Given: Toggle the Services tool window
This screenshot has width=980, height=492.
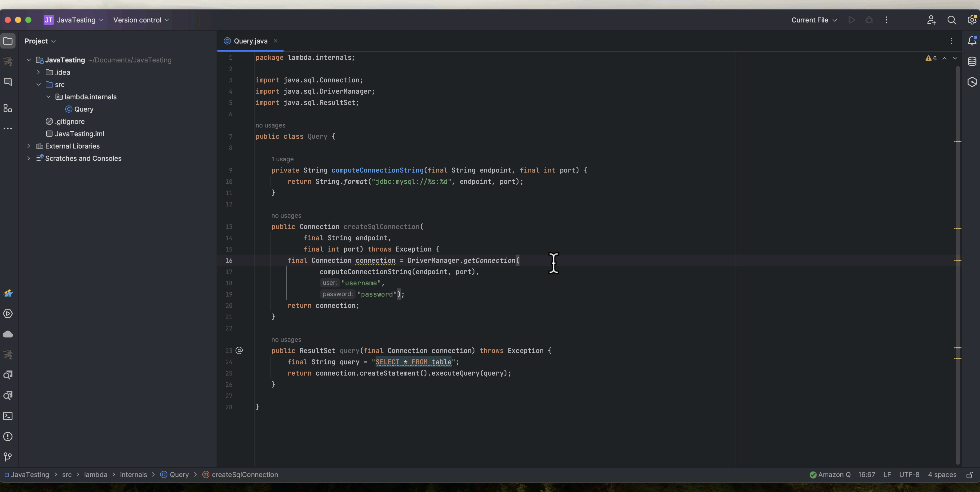Looking at the screenshot, I should tap(8, 313).
